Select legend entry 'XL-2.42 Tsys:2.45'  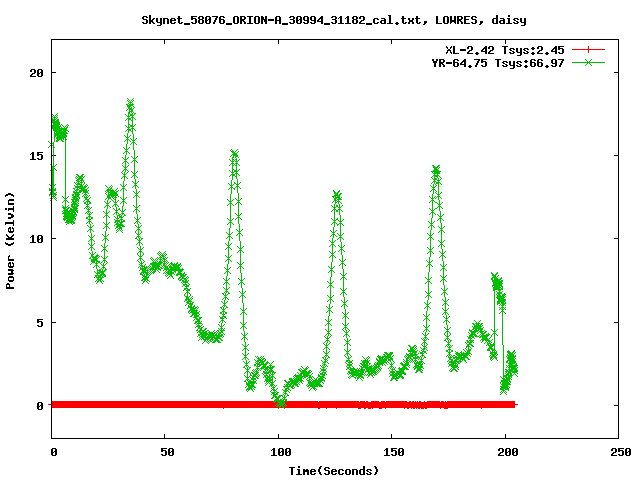coord(504,50)
